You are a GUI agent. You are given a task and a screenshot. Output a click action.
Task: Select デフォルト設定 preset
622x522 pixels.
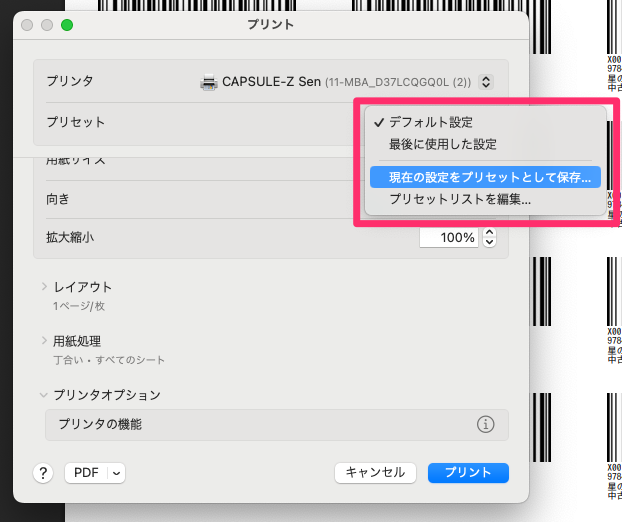point(431,122)
